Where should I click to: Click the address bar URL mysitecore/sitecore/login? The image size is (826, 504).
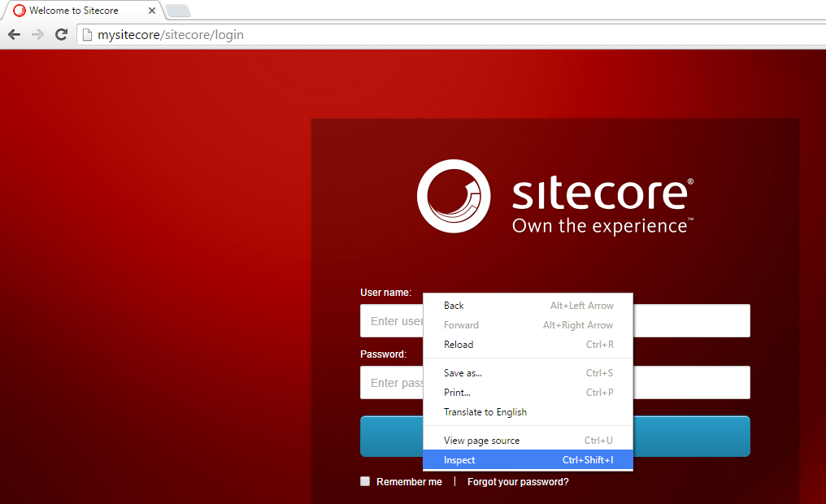pyautogui.click(x=171, y=35)
